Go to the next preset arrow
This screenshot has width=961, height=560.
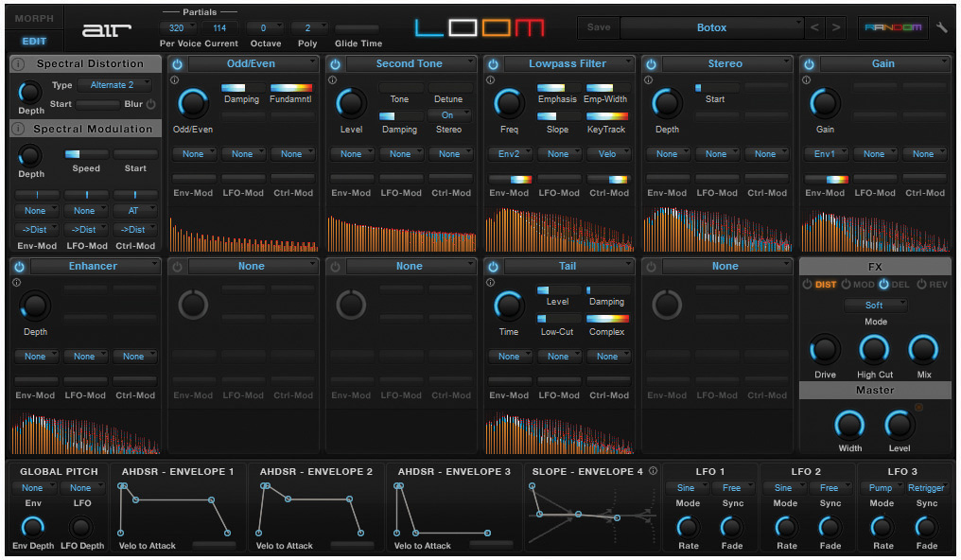(x=836, y=27)
